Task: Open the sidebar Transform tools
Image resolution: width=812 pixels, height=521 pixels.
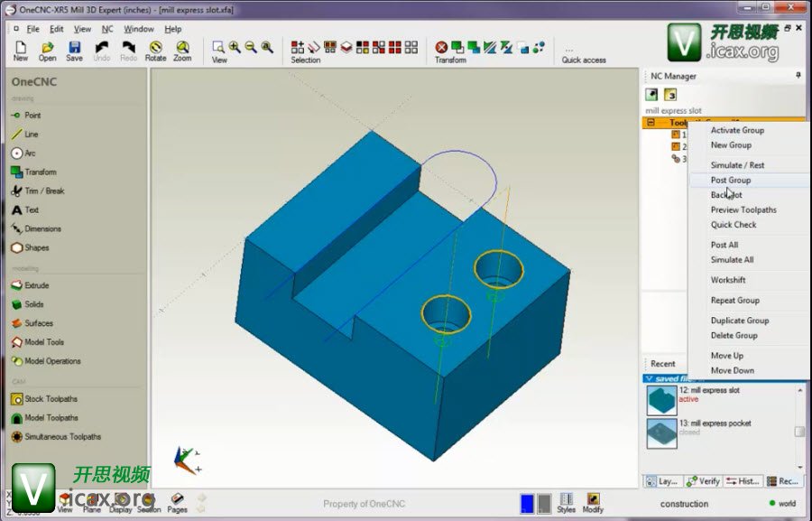Action: point(33,172)
